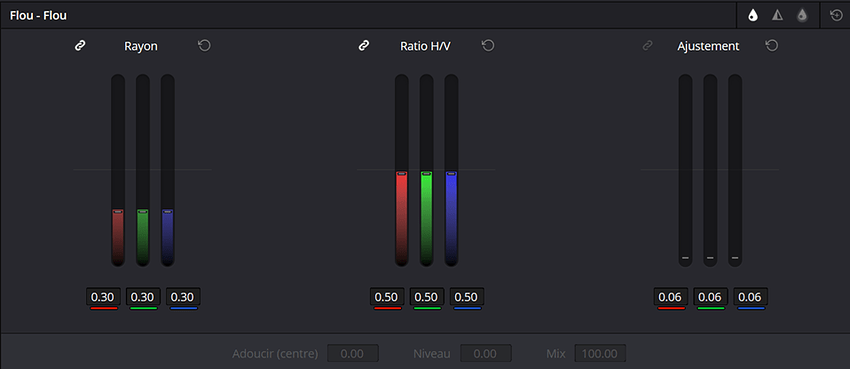This screenshot has height=369, width=850.
Task: Select the blue Rayon value field
Action: (183, 297)
